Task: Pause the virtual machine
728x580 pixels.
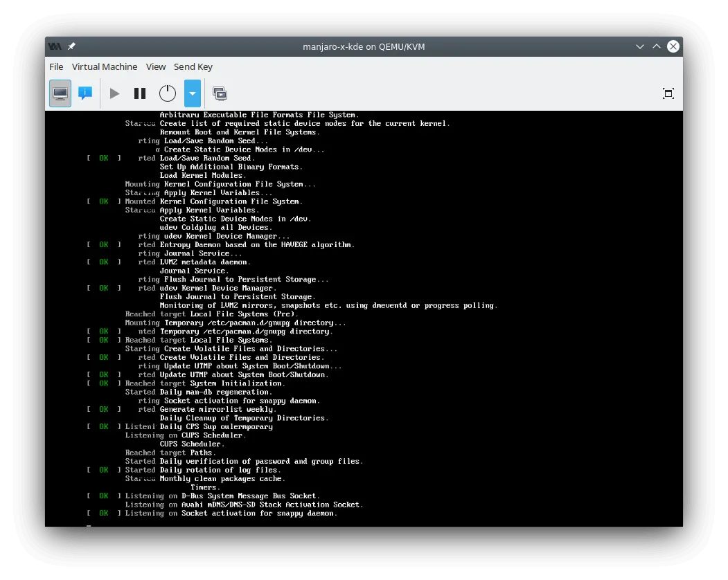Action: (x=140, y=93)
